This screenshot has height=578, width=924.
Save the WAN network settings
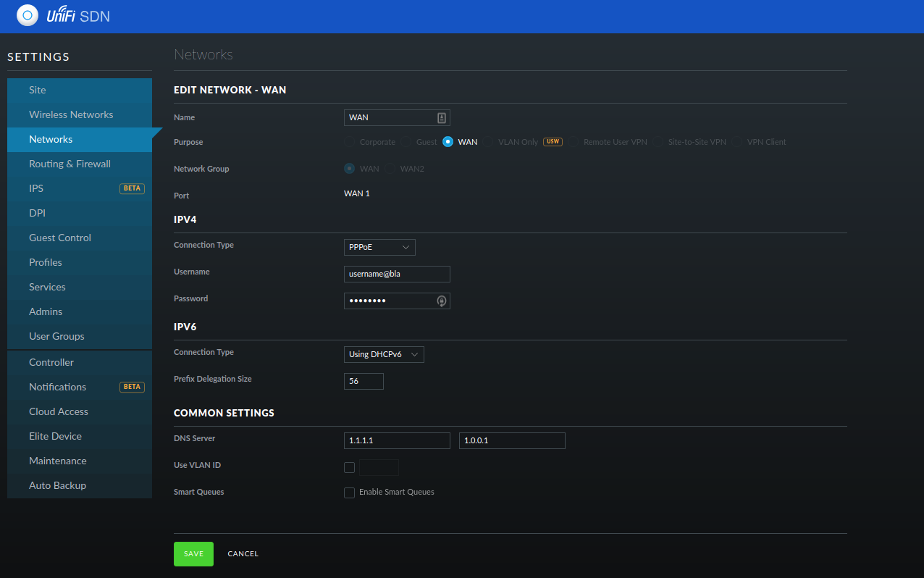tap(193, 553)
